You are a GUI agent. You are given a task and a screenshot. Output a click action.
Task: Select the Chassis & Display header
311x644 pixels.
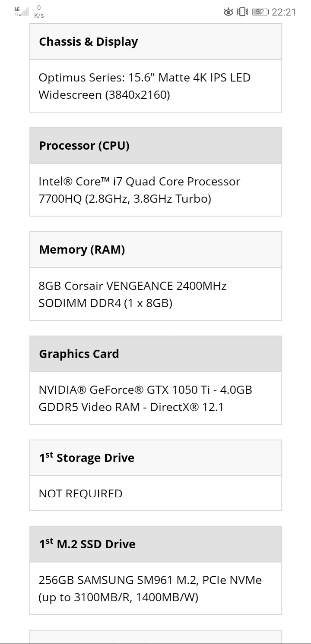tap(155, 42)
